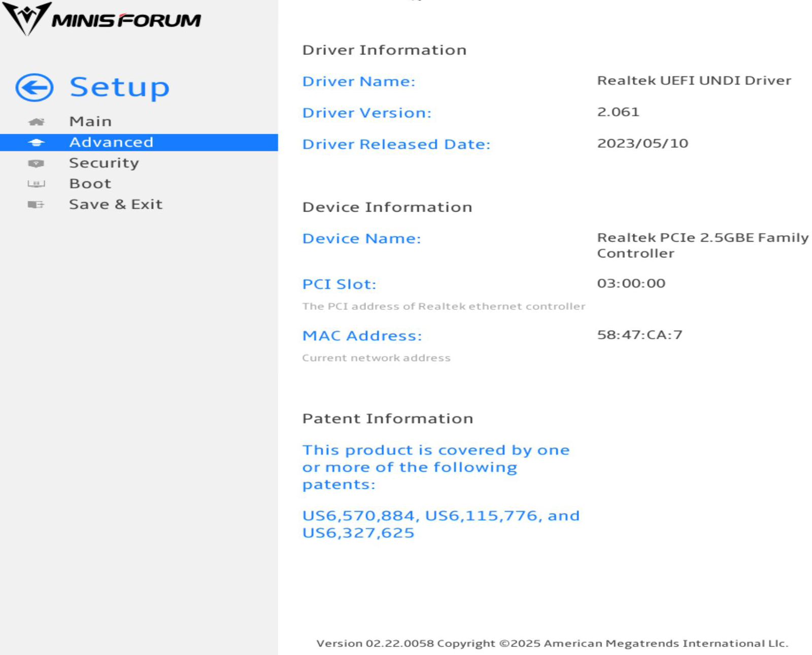Click the blue back arrow icon

point(34,87)
